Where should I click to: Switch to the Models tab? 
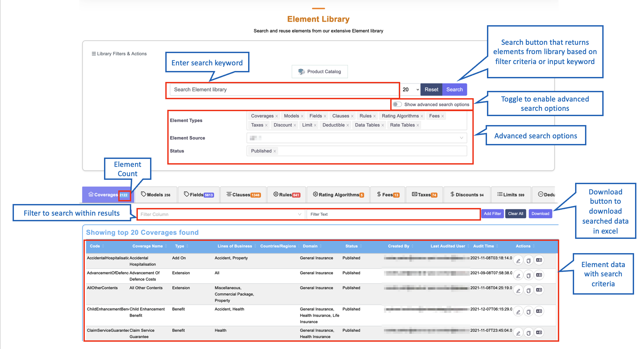pos(156,195)
